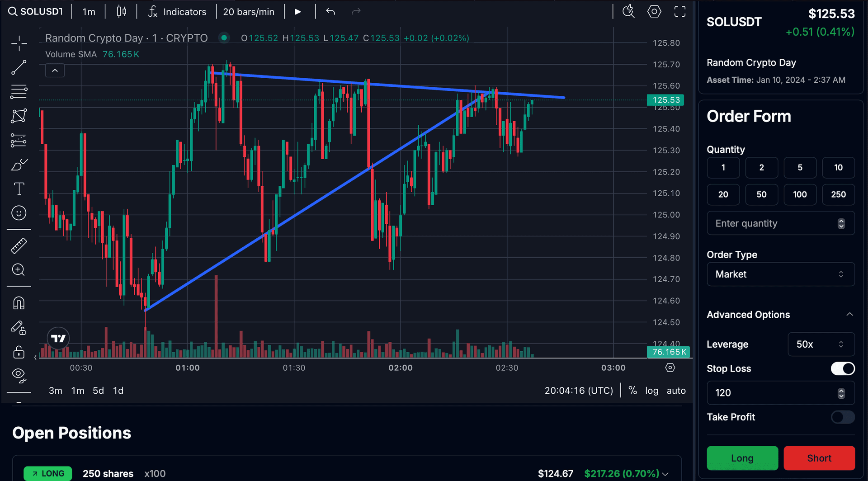Viewport: 868px width, 481px height.
Task: Open time axis settings gear
Action: (x=670, y=368)
